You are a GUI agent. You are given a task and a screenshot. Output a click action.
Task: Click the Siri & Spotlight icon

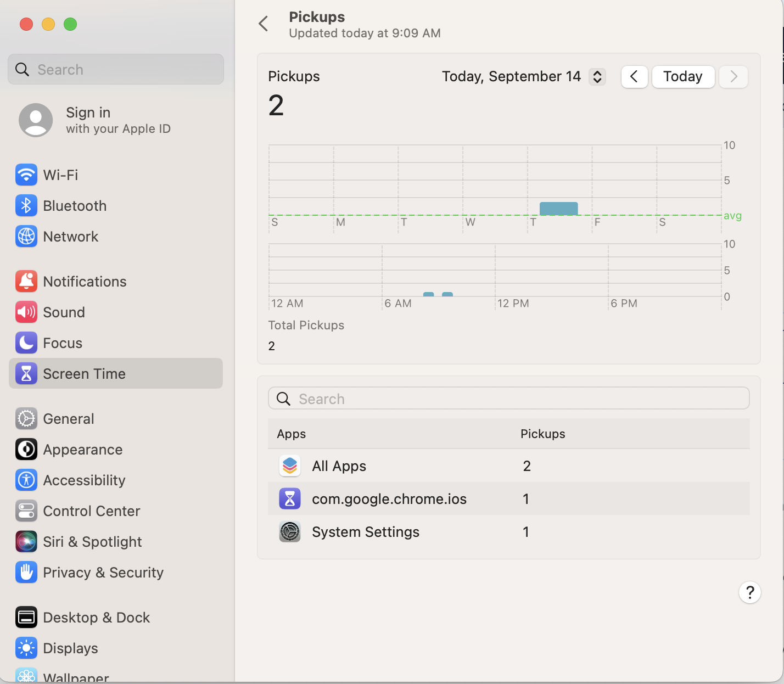26,542
